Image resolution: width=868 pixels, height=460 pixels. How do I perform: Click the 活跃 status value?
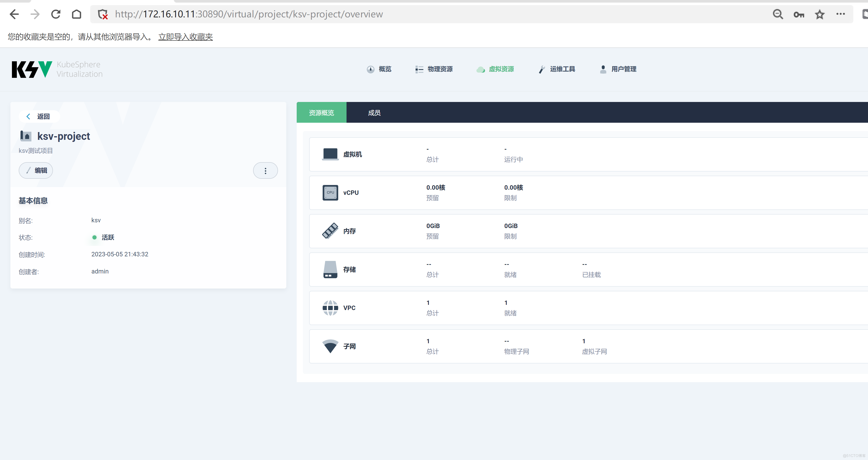pyautogui.click(x=108, y=237)
